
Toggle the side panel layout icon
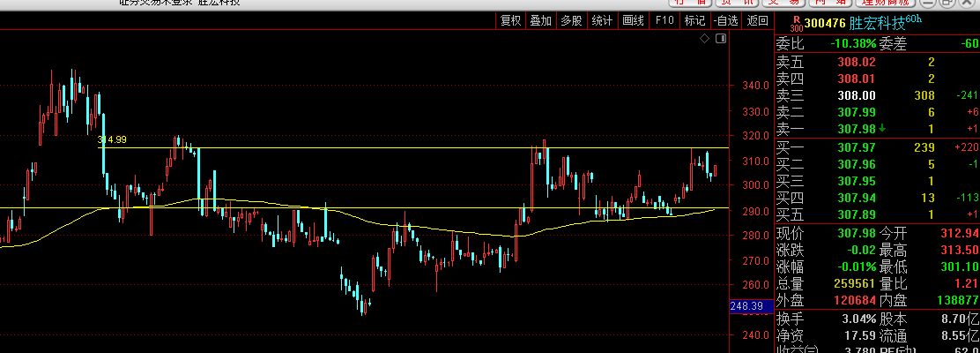(x=721, y=39)
